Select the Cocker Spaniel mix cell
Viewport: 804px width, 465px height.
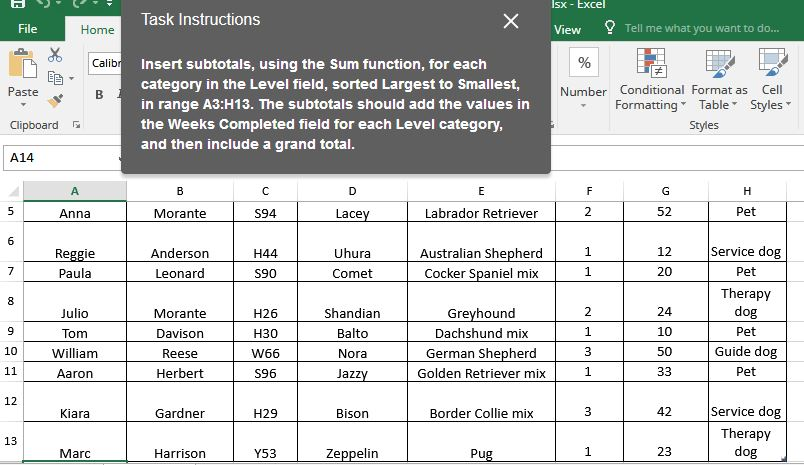pyautogui.click(x=481, y=272)
